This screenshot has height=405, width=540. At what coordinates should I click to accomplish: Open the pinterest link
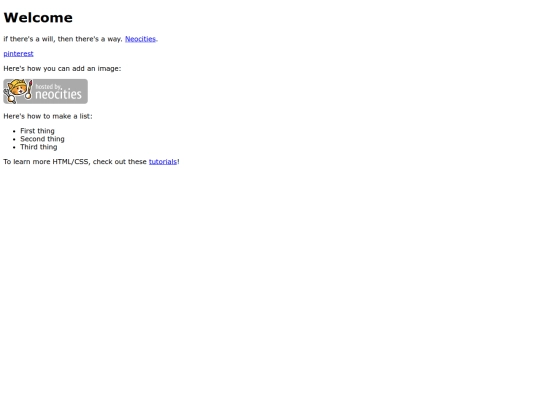18,54
